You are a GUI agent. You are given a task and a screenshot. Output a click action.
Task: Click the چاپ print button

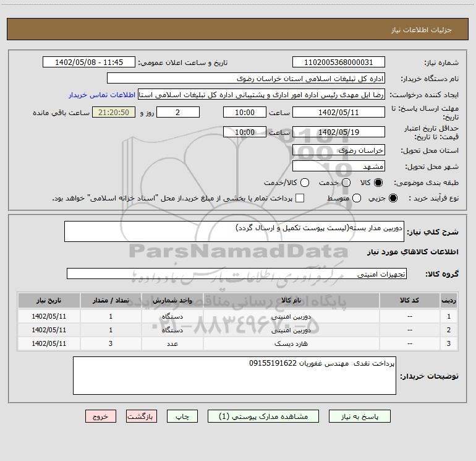182,416
